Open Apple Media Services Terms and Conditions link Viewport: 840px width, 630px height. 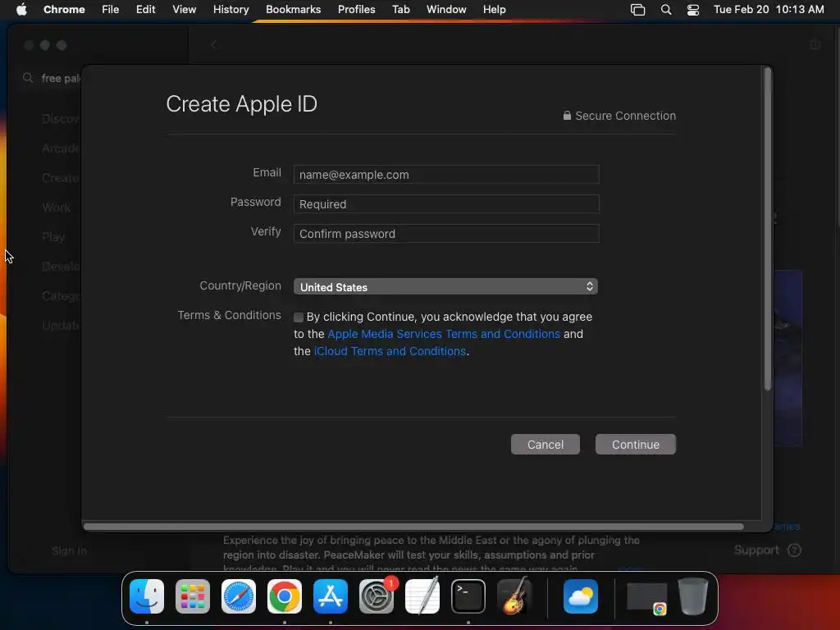point(444,334)
